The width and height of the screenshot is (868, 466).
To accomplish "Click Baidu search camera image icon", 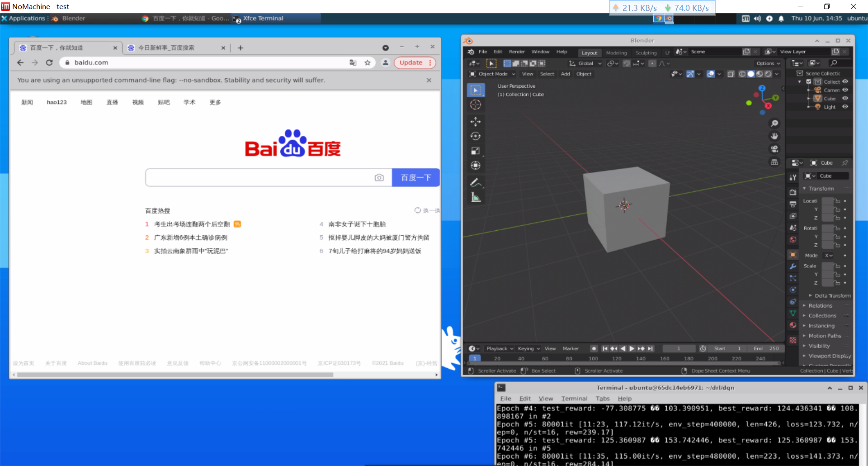I will [379, 178].
